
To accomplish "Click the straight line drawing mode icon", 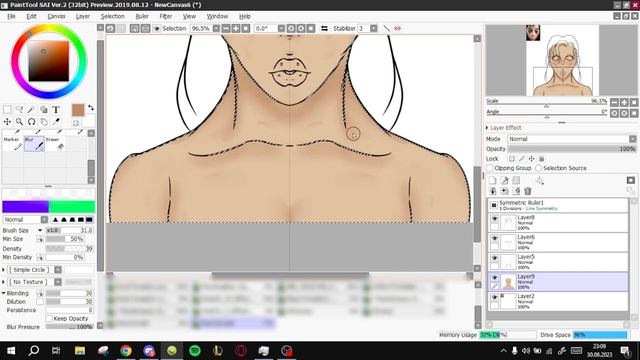I will tap(386, 29).
